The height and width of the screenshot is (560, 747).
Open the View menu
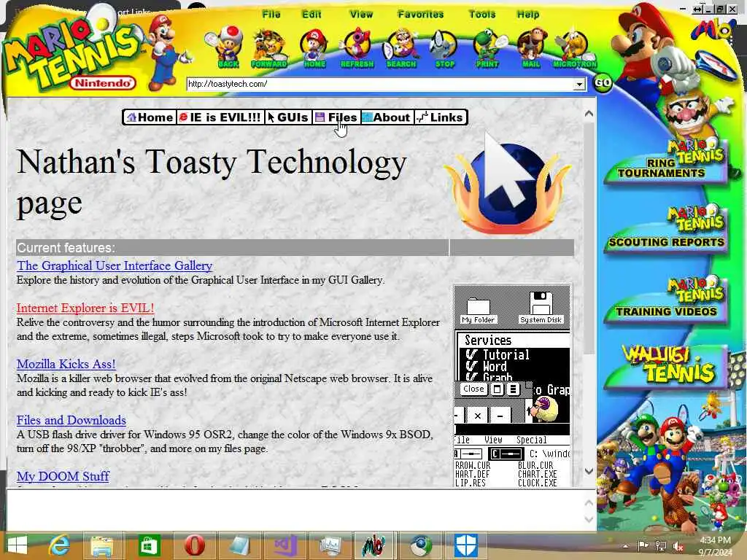point(361,15)
